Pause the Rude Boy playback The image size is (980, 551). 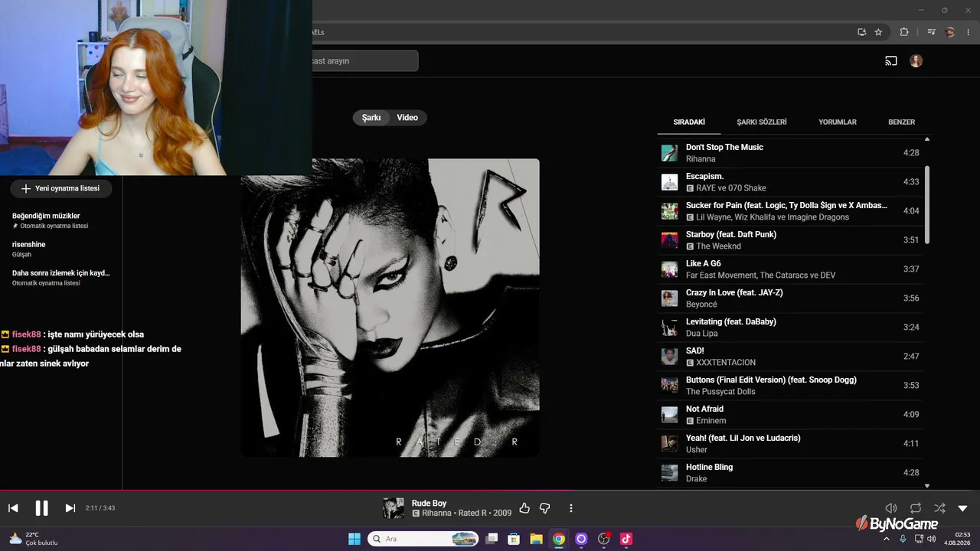[41, 508]
